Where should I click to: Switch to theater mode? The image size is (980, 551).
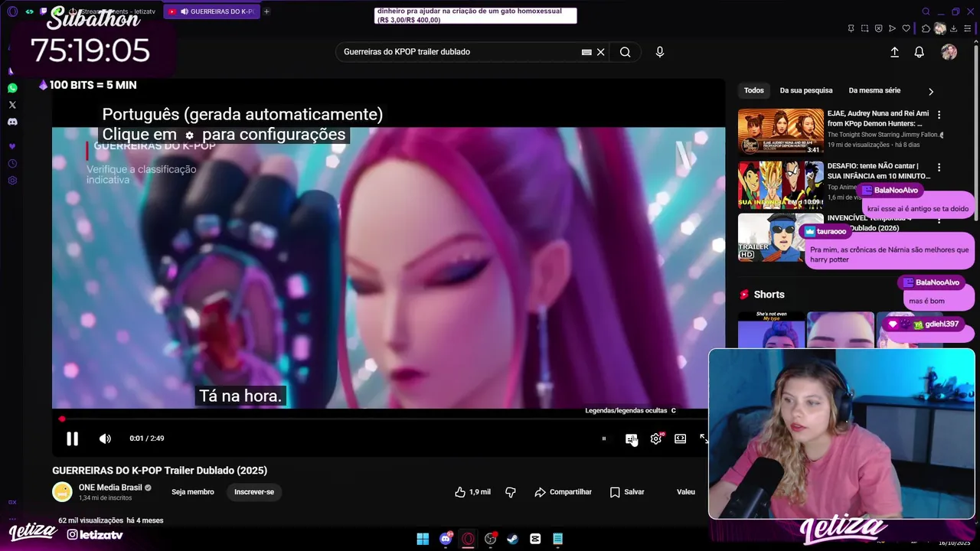click(x=680, y=439)
